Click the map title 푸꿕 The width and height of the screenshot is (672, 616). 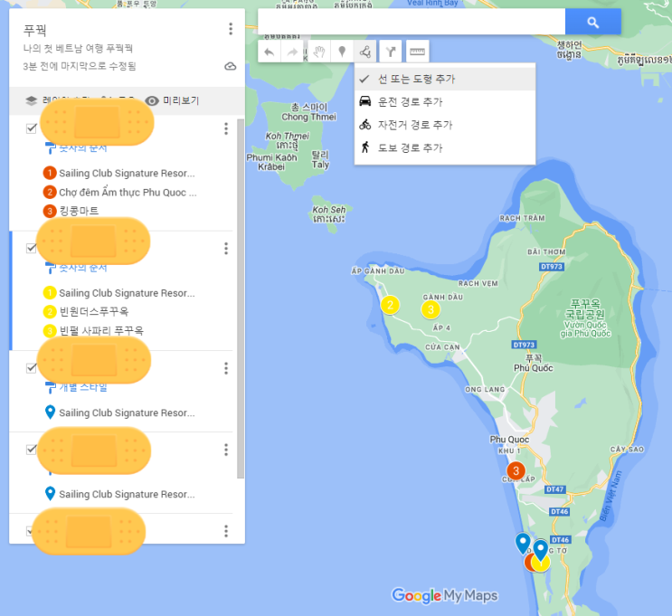[x=34, y=30]
